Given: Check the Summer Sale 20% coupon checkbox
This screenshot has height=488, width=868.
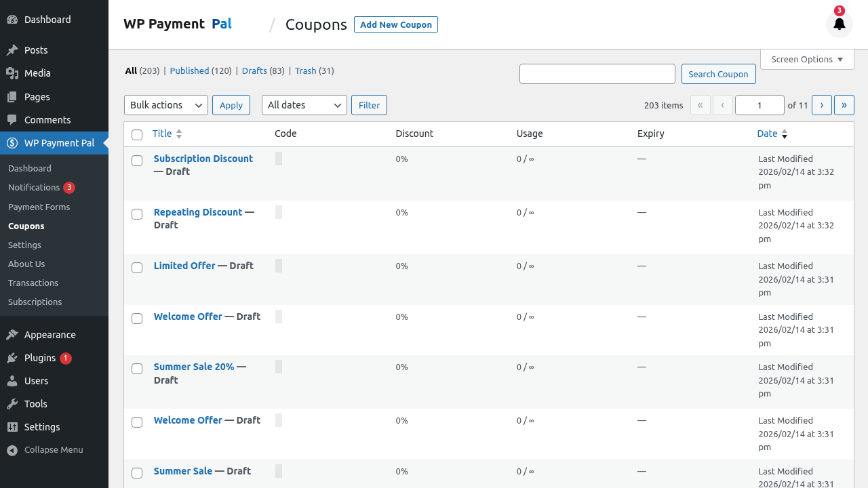Looking at the screenshot, I should [x=137, y=369].
